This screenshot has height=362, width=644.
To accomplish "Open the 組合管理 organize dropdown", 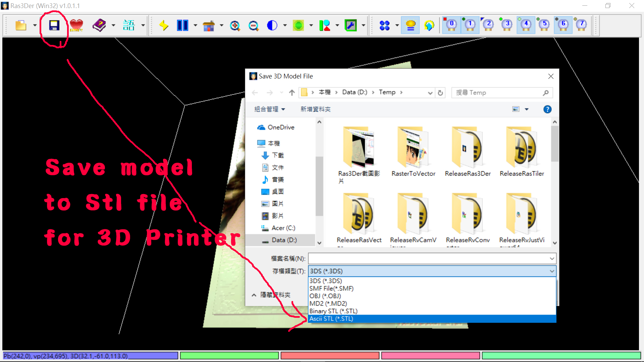I will click(x=269, y=109).
